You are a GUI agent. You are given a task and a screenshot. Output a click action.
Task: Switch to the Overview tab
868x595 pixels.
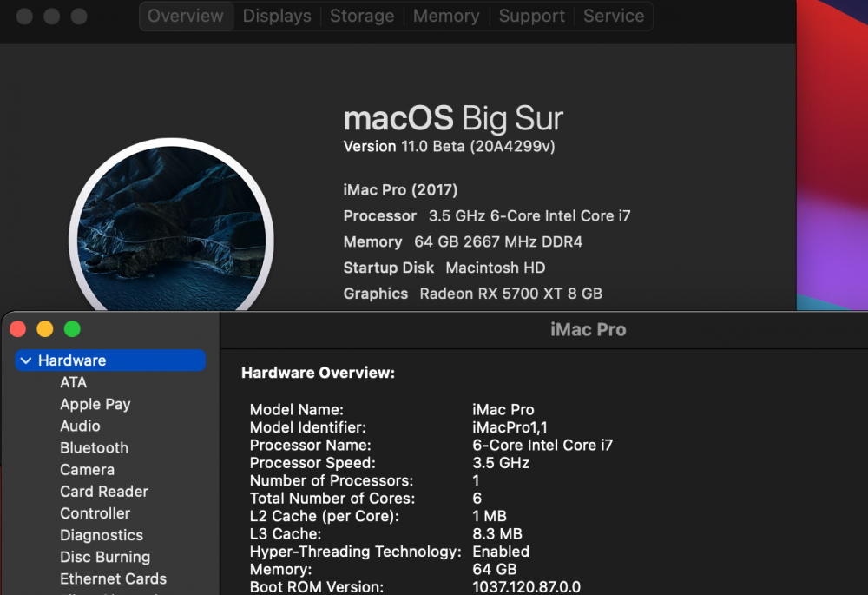[186, 16]
